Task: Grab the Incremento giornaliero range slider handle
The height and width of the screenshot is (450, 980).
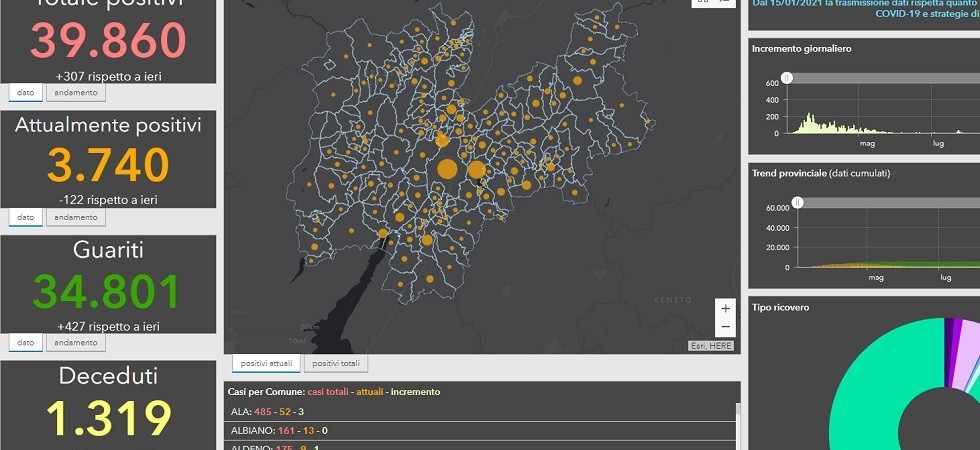Action: 788,78
